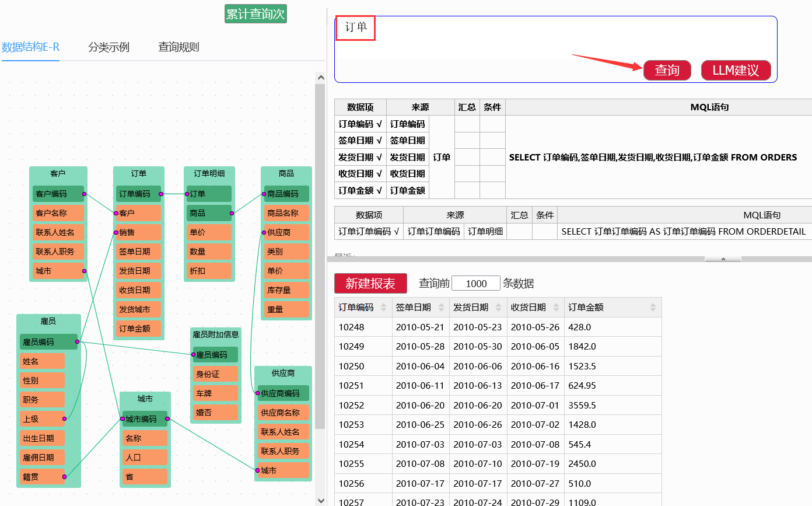Click the row limit input showing 1000
This screenshot has height=506, width=812.
click(x=476, y=284)
